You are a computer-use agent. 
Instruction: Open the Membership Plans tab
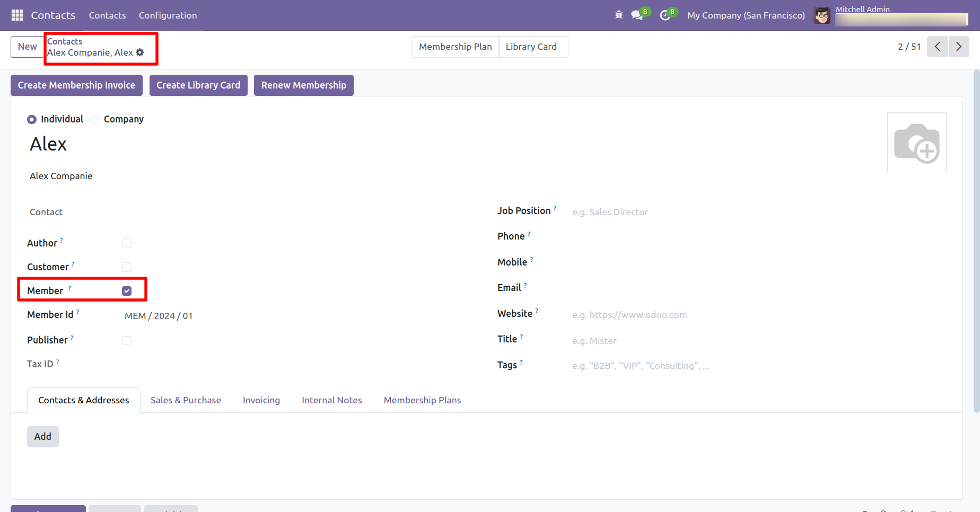click(423, 400)
